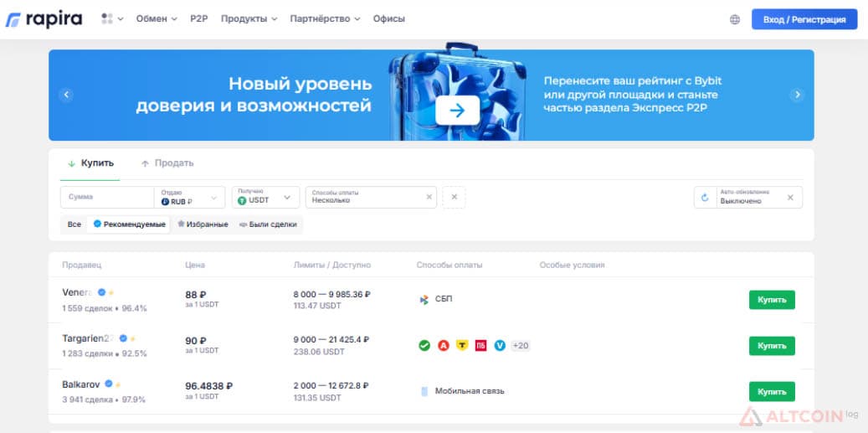The image size is (868, 433).
Task: Click Venera's verified badge icon
Action: click(x=102, y=292)
